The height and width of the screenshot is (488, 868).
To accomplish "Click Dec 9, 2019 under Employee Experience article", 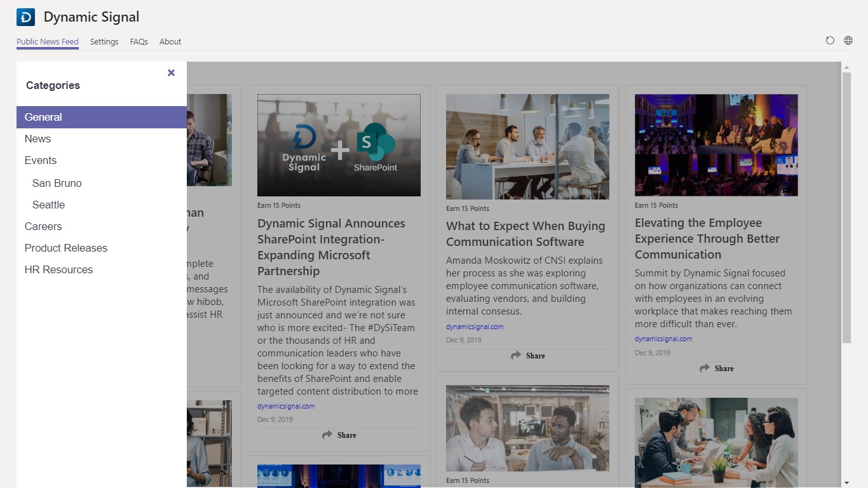I will [x=653, y=353].
